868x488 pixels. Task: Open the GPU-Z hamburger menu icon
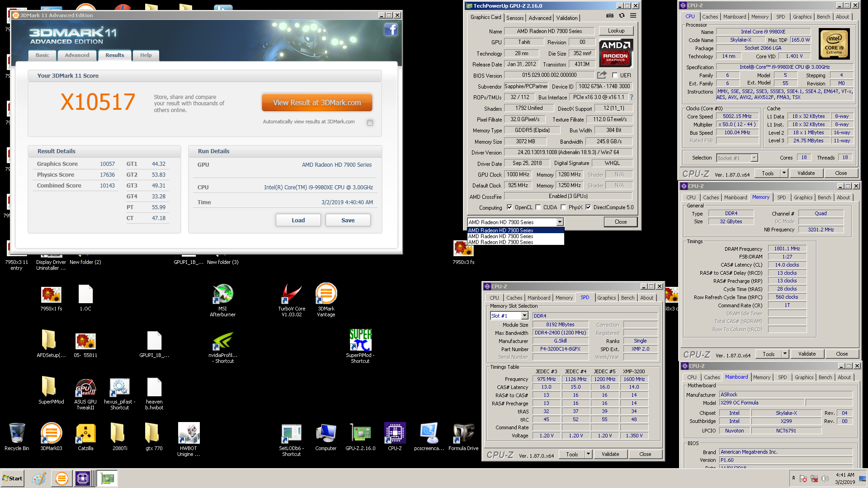coord(633,15)
